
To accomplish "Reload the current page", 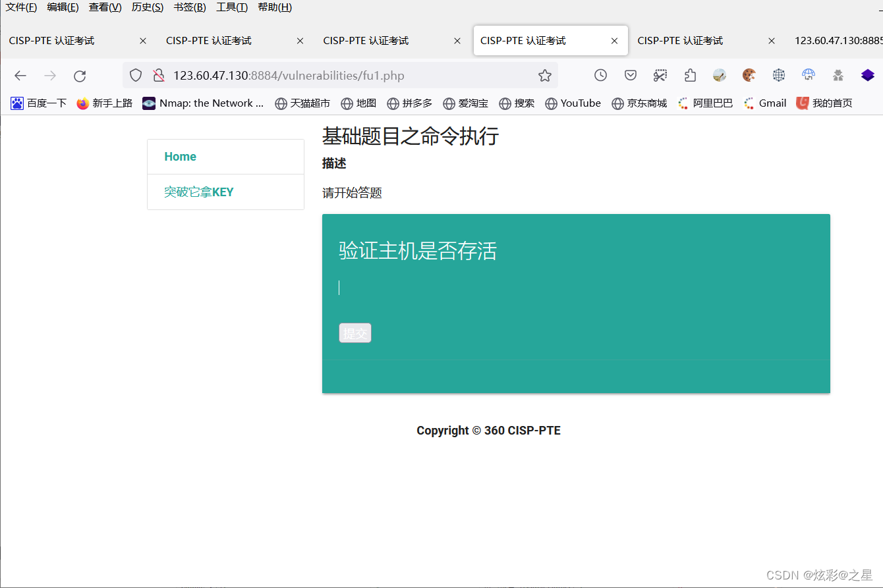I will tap(80, 75).
